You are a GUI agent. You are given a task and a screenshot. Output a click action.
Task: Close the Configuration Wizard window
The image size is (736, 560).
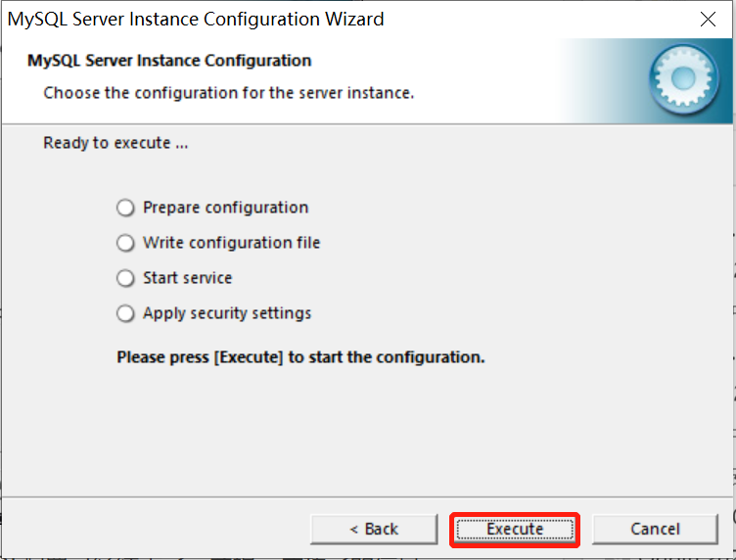coord(708,20)
